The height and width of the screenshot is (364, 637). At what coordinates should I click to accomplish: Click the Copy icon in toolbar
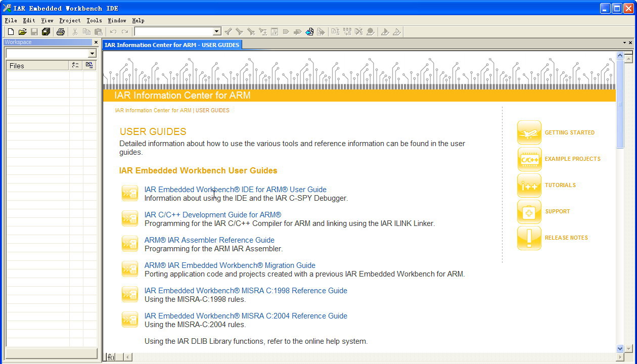click(86, 32)
